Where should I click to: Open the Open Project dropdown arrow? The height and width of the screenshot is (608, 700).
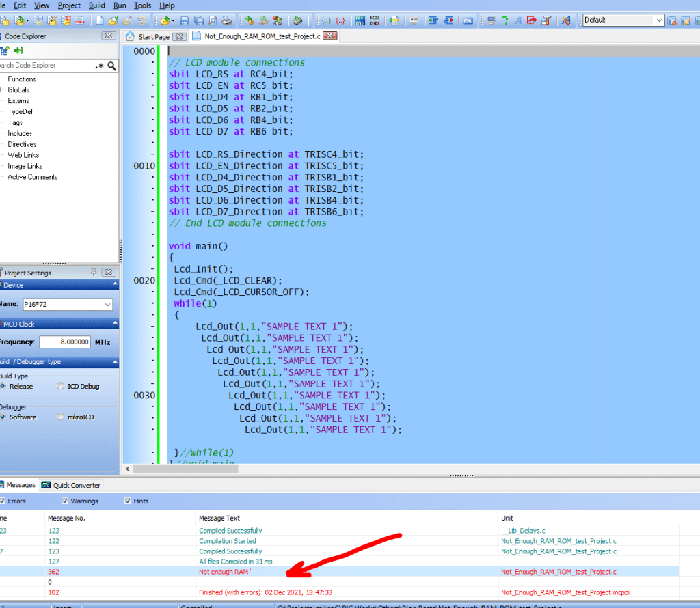(x=27, y=20)
